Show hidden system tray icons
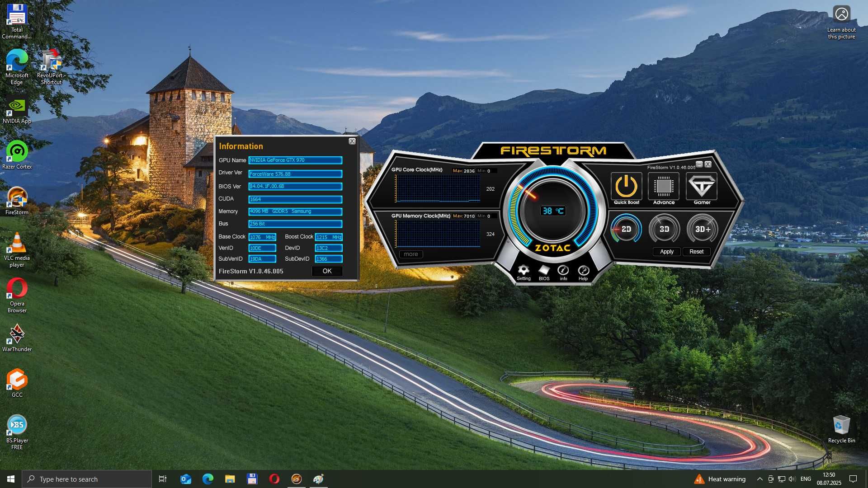 (x=759, y=479)
